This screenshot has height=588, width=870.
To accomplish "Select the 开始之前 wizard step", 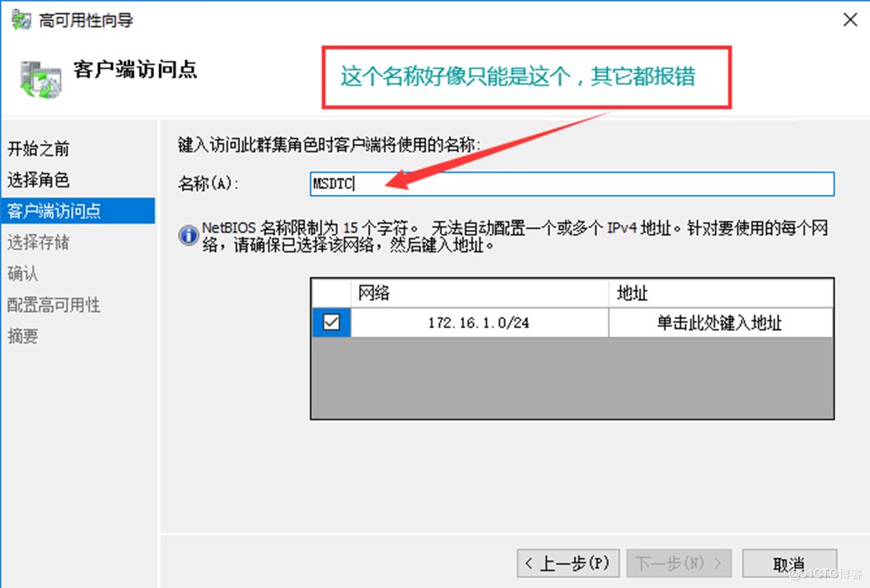I will point(40,148).
